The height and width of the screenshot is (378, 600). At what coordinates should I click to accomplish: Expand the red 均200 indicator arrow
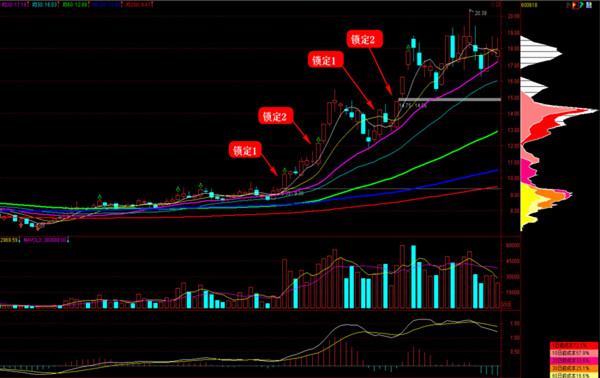coord(152,5)
